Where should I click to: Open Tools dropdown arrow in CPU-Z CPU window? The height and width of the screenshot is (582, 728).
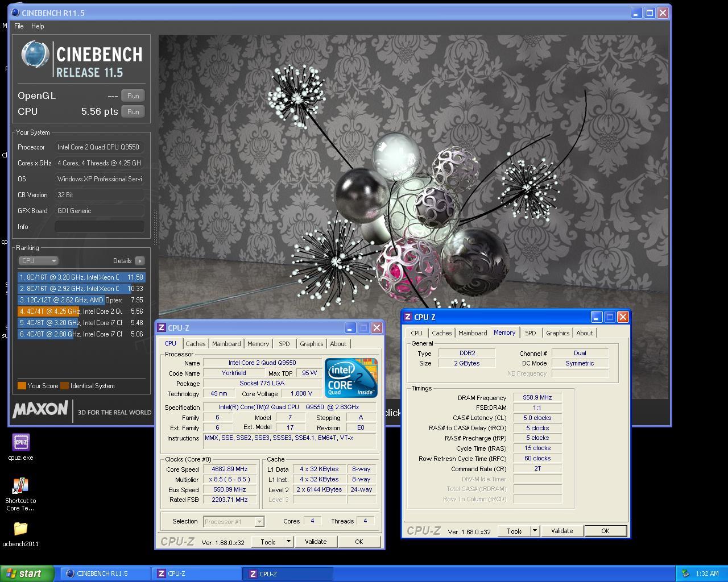click(288, 542)
